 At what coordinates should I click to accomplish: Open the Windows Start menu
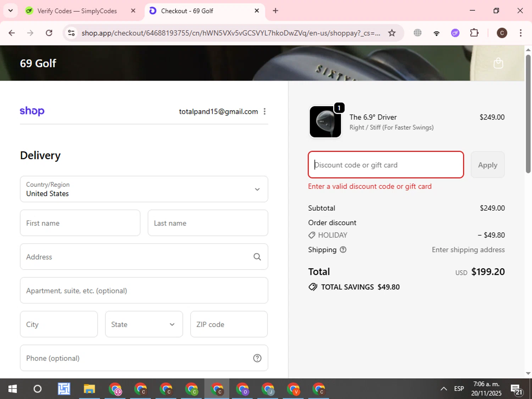(x=12, y=389)
